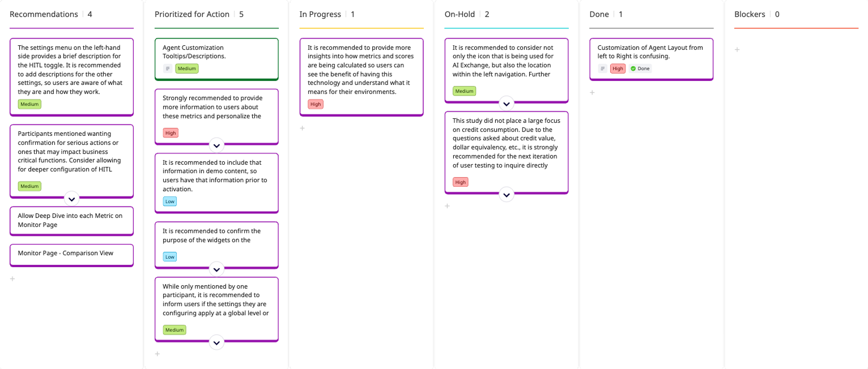Add a card under the Done column
This screenshot has height=369, width=868.
pos(593,92)
